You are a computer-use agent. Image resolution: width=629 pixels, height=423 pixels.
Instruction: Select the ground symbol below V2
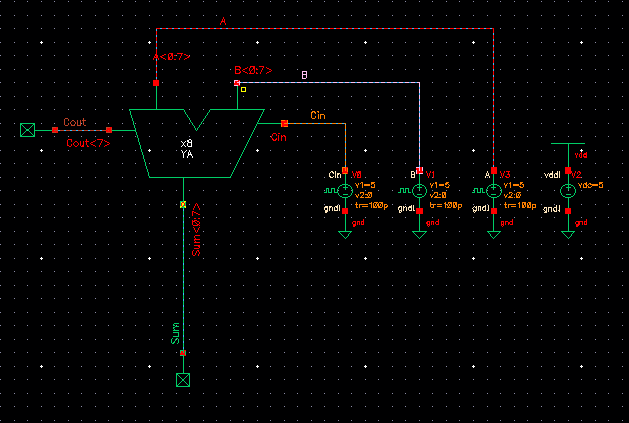[x=568, y=234]
